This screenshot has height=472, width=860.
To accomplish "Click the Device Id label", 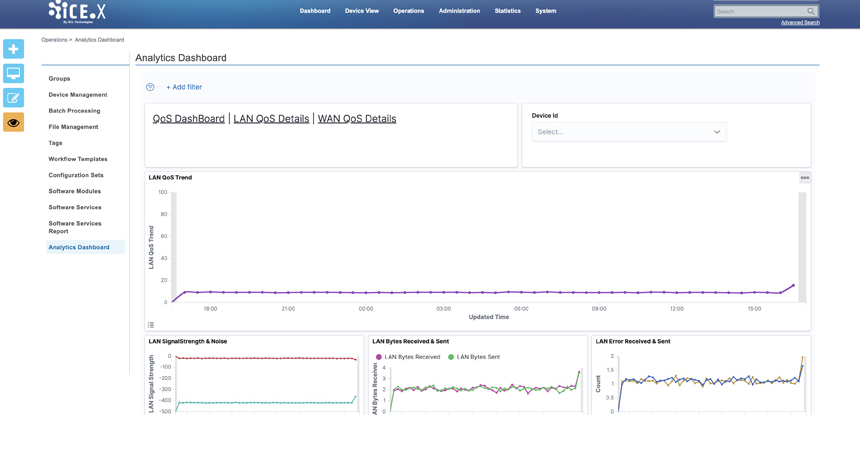I will [x=545, y=116].
